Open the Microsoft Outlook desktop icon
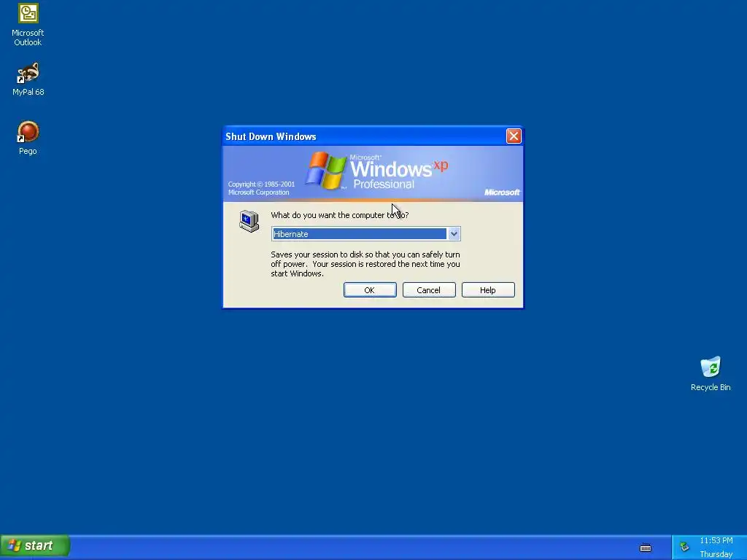The image size is (747, 560). pyautogui.click(x=28, y=25)
